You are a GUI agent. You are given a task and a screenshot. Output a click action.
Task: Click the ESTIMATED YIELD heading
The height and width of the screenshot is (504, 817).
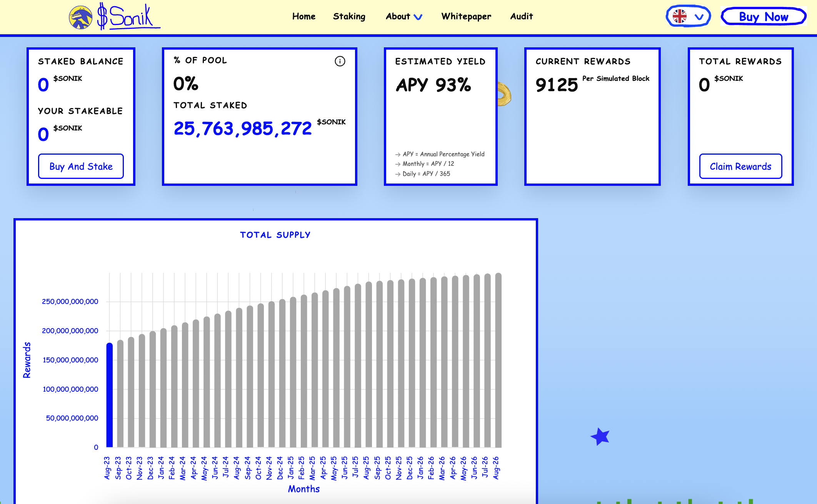(x=440, y=62)
